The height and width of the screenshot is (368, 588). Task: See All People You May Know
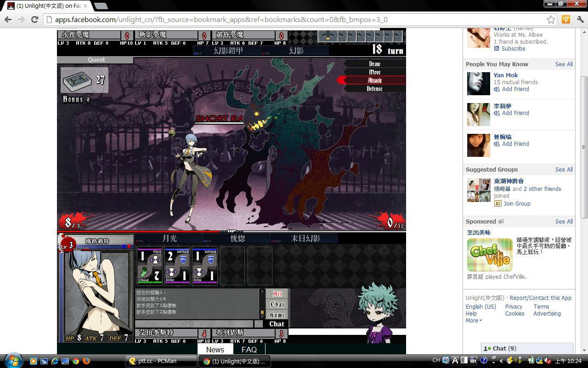tap(564, 64)
